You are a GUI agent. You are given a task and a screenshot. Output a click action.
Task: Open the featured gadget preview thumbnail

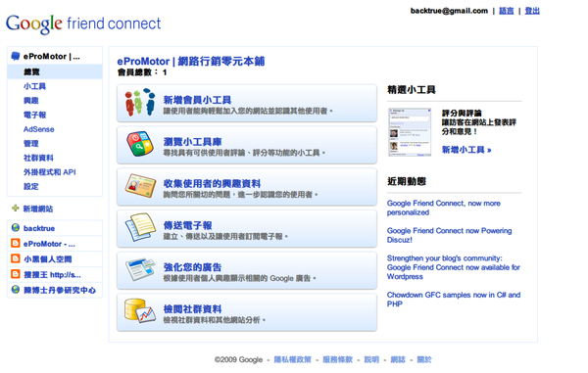(410, 132)
